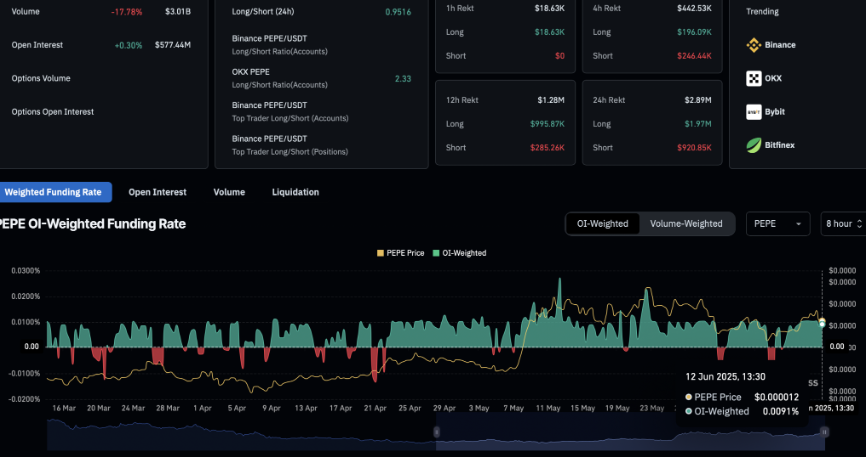Viewport: 868px width, 460px height.
Task: Click the Options Open Interest label
Action: (53, 111)
